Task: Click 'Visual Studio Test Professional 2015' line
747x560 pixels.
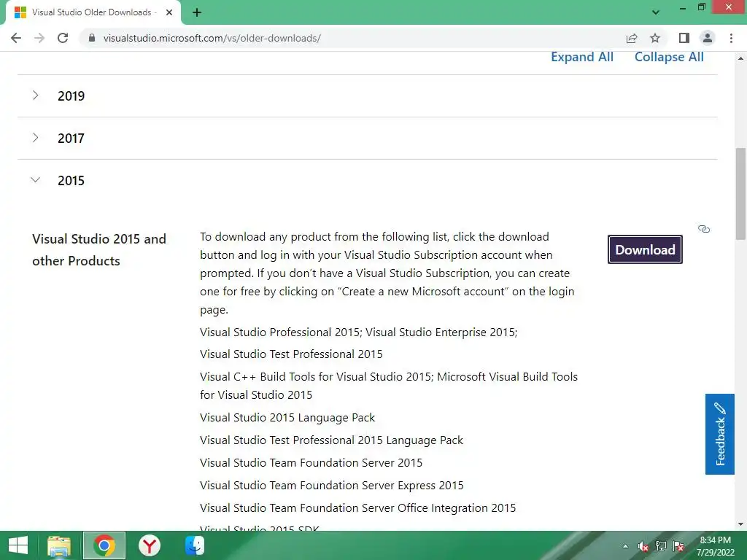Action: point(291,354)
